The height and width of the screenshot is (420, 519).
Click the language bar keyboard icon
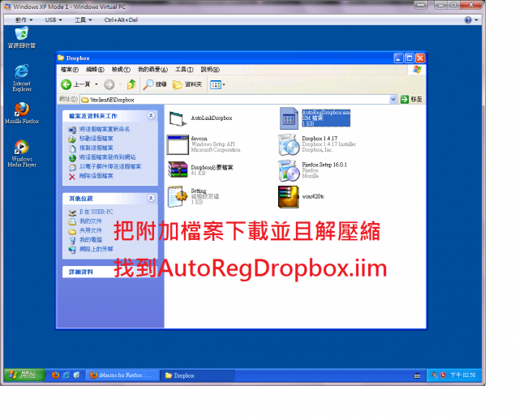point(417,375)
